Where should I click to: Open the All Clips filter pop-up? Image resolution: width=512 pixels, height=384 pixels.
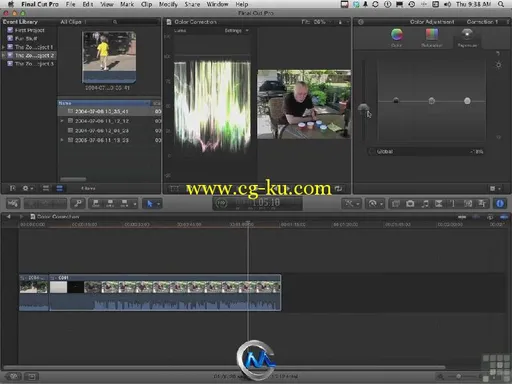coord(74,22)
